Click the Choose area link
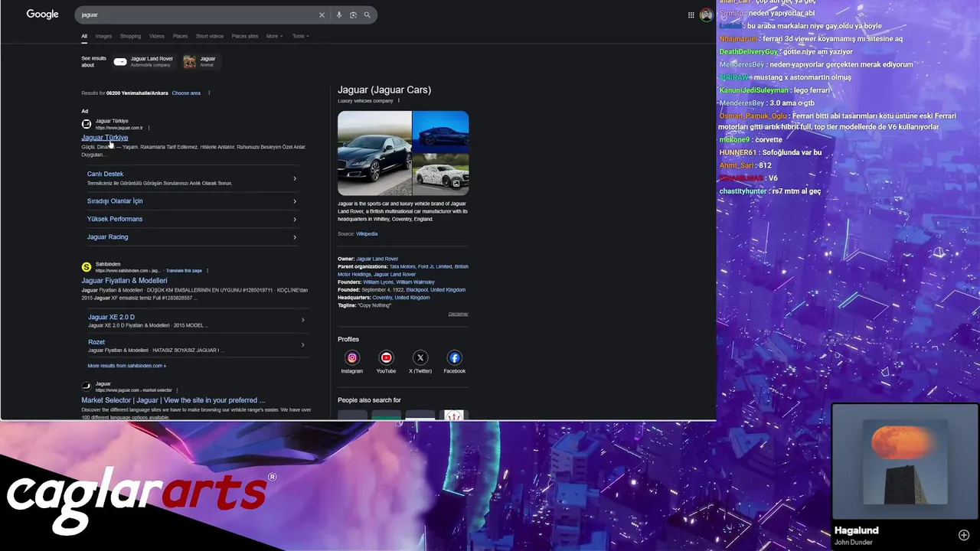The height and width of the screenshot is (551, 980). coord(186,93)
